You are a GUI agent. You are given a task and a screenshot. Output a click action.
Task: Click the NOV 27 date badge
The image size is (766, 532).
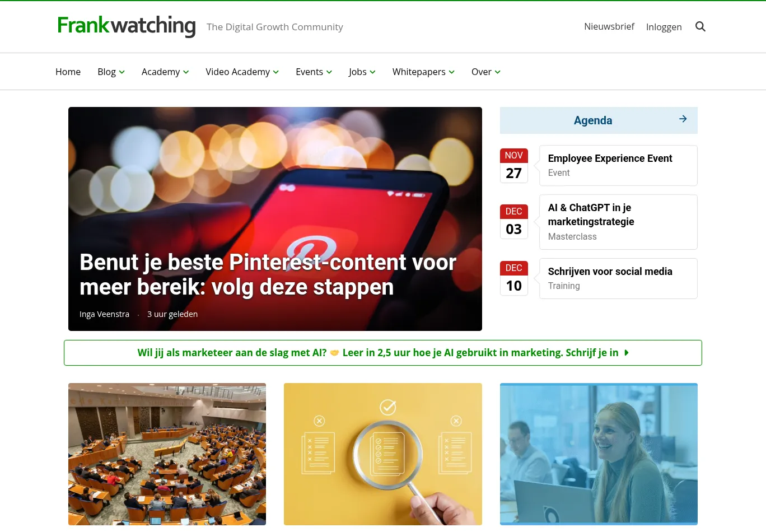click(513, 165)
